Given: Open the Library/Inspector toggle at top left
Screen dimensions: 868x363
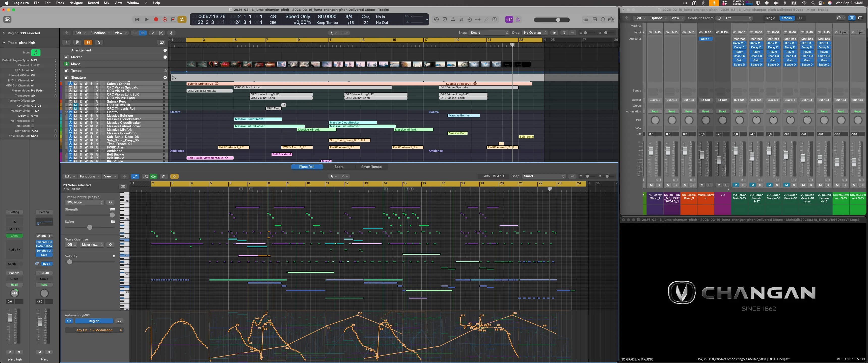Looking at the screenshot, I should 7,19.
